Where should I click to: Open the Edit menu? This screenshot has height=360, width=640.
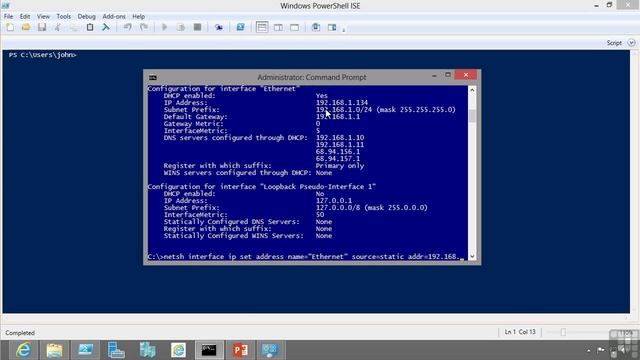tap(25, 16)
